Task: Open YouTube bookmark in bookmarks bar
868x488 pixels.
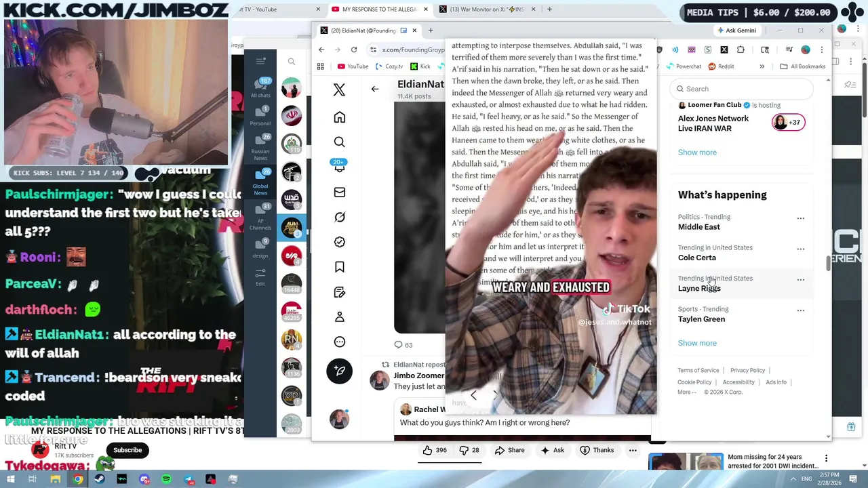Action: point(353,66)
